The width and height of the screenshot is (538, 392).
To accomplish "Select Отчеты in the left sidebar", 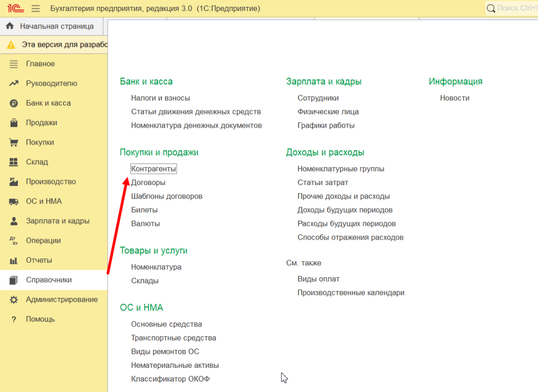I will pos(39,260).
